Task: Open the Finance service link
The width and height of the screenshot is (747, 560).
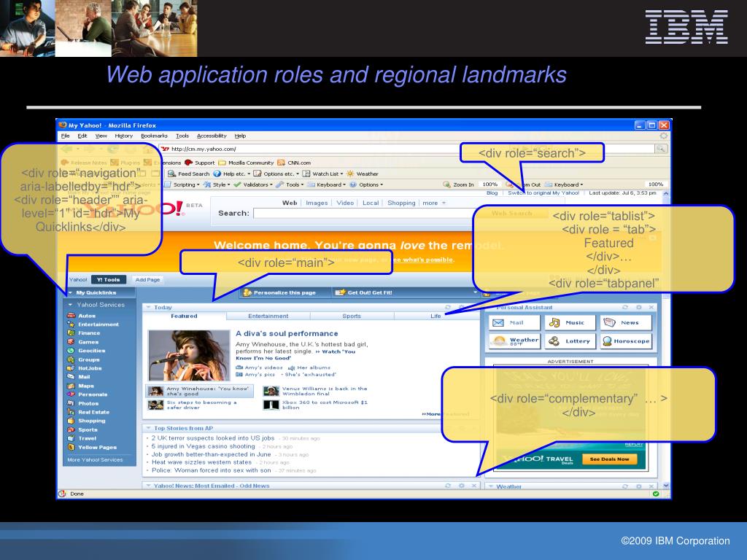Action: tap(89, 332)
